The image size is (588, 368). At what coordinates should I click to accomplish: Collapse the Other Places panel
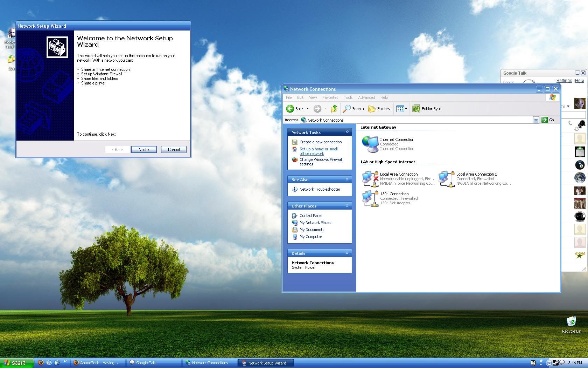[347, 206]
